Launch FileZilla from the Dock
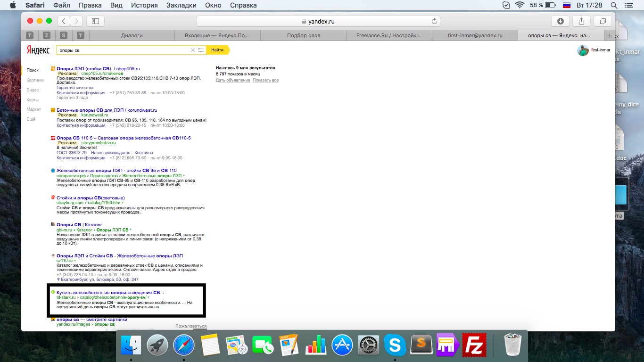 click(474, 346)
